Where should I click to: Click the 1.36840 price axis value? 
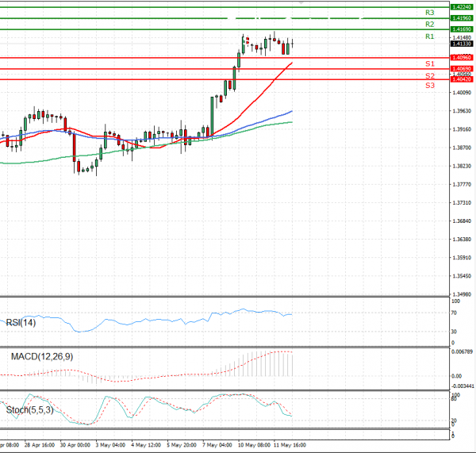click(x=462, y=221)
